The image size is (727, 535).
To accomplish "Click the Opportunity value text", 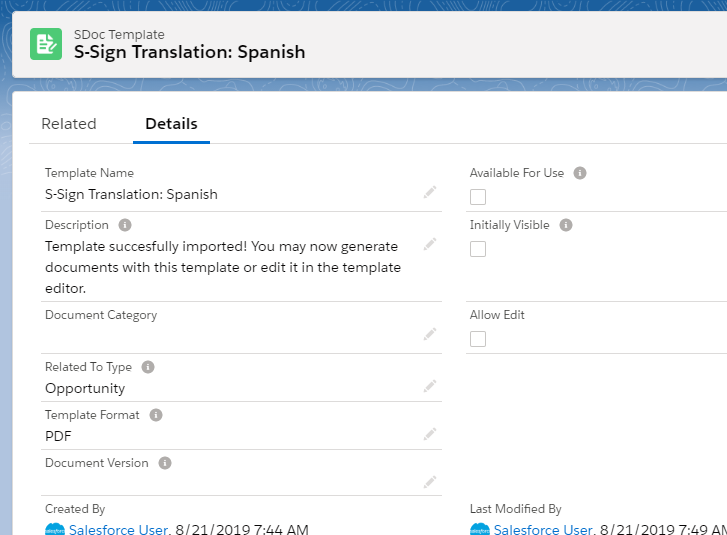I will tap(85, 389).
